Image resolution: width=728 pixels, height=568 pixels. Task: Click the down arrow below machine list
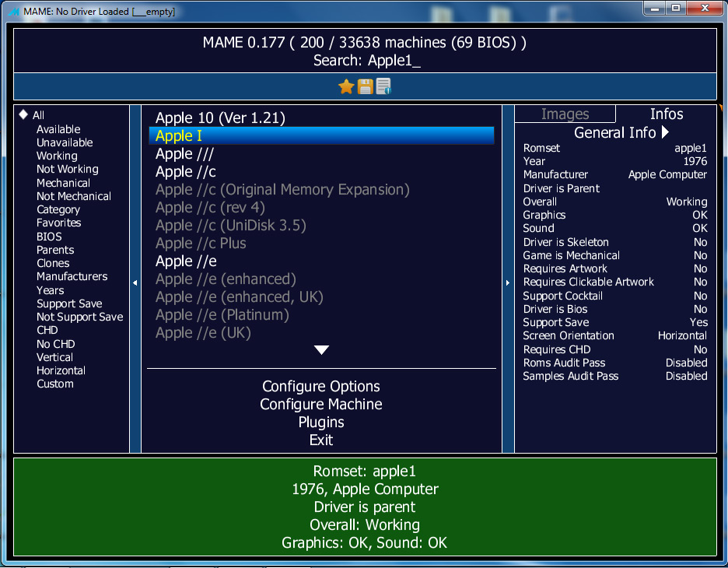click(x=321, y=349)
